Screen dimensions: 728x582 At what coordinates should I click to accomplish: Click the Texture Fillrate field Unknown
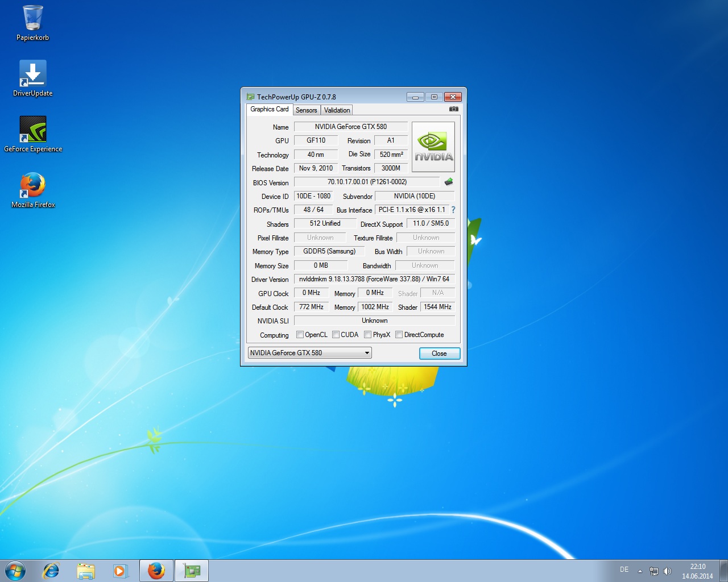(x=426, y=238)
